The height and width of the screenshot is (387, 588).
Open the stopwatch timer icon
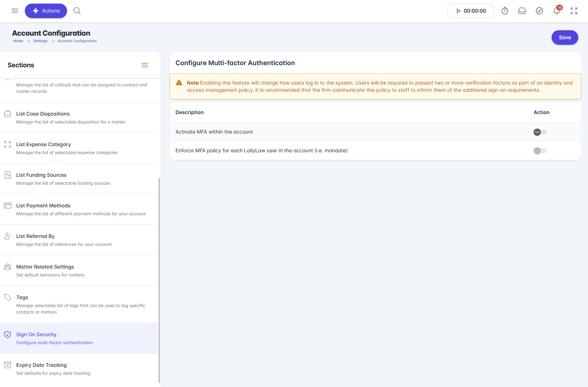click(505, 11)
